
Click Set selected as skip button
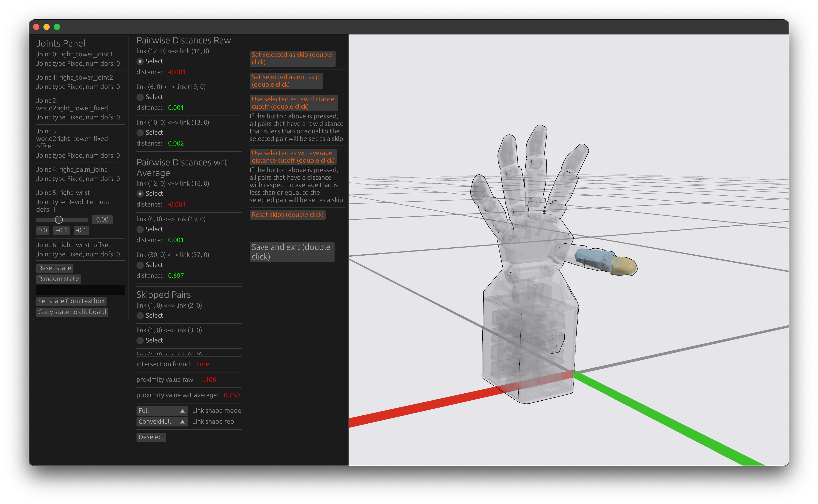(292, 58)
